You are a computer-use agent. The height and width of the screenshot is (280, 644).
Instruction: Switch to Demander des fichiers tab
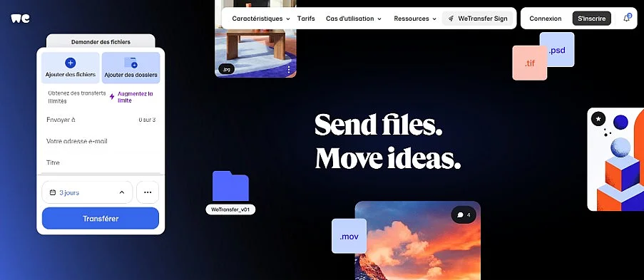[x=101, y=41]
